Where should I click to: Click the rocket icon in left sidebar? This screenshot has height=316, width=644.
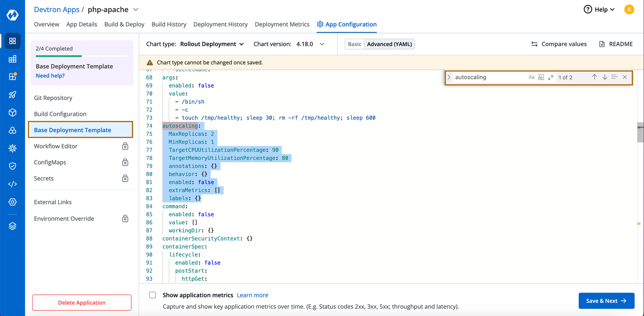tap(12, 95)
